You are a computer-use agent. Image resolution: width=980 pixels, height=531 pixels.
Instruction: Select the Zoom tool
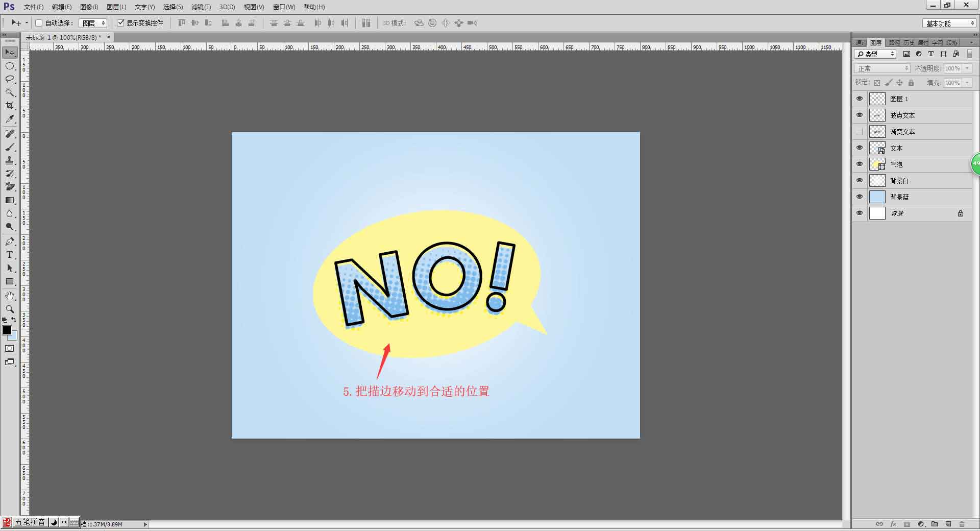pyautogui.click(x=10, y=309)
